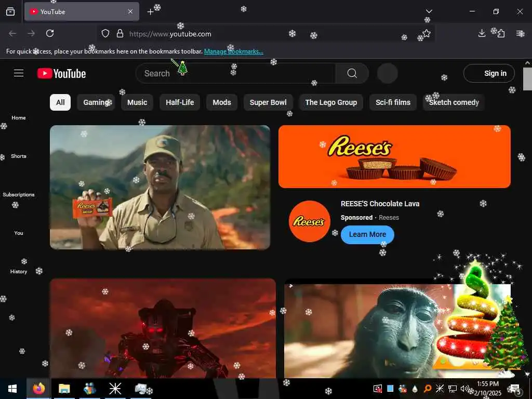Open You in the sidebar
This screenshot has height=399, width=532.
[19, 233]
